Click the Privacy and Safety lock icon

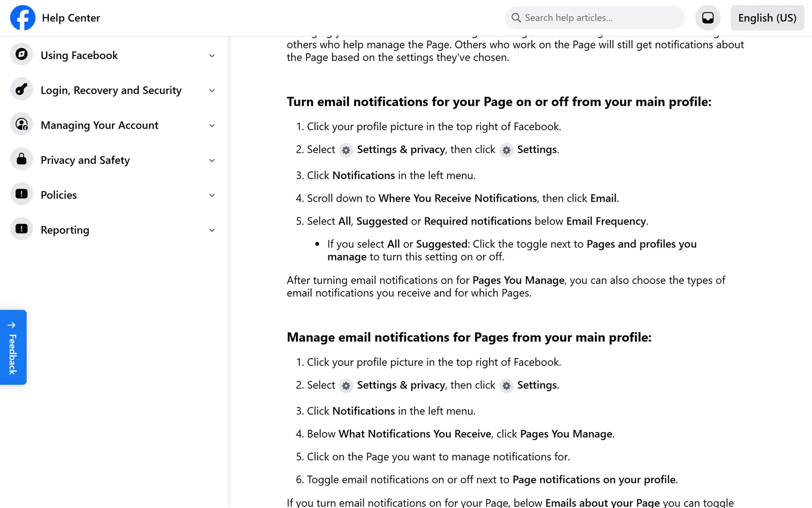point(21,160)
